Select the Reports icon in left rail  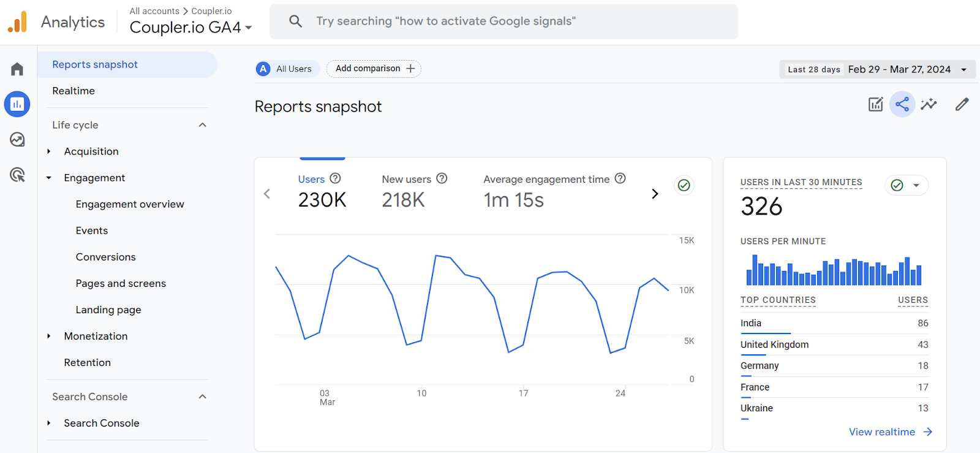coord(17,104)
